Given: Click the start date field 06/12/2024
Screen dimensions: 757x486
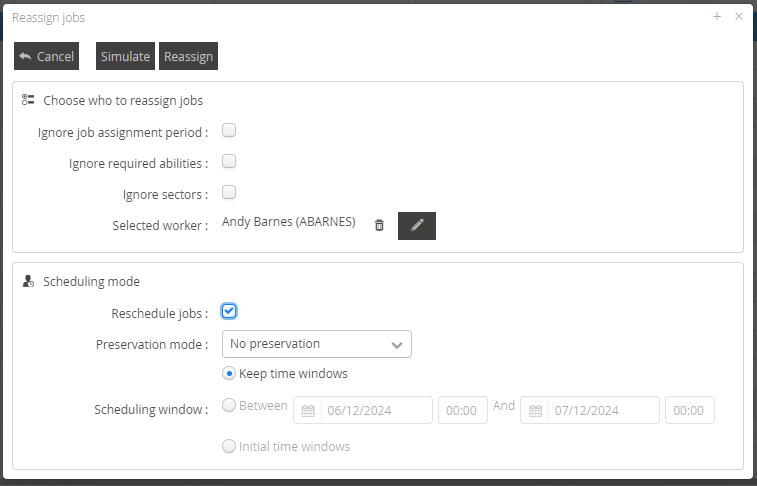Looking at the screenshot, I should pyautogui.click(x=376, y=411).
